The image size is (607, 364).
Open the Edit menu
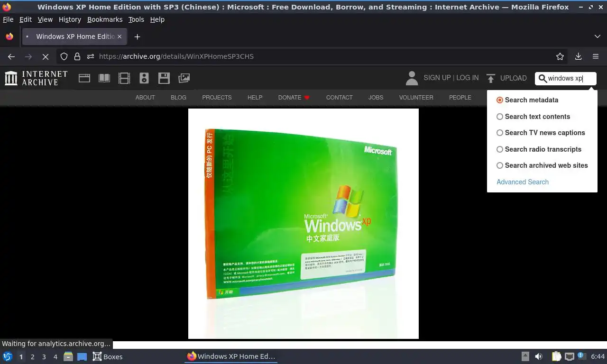(26, 19)
